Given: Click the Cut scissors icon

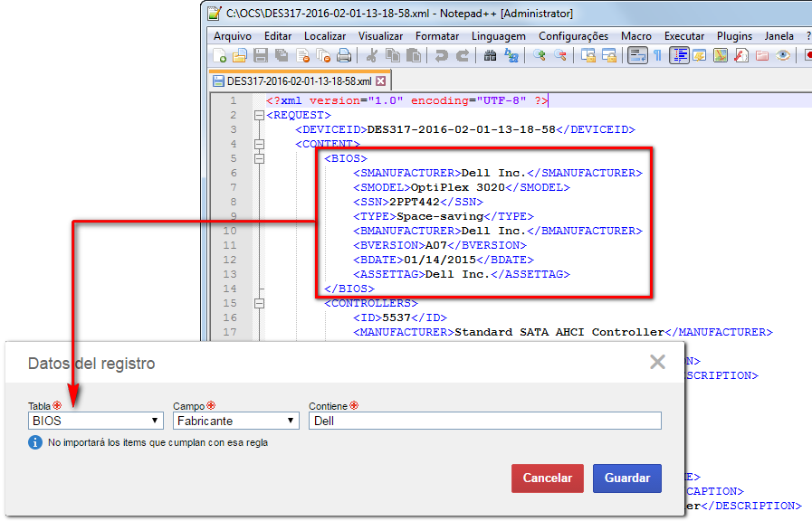Looking at the screenshot, I should coord(371,55).
